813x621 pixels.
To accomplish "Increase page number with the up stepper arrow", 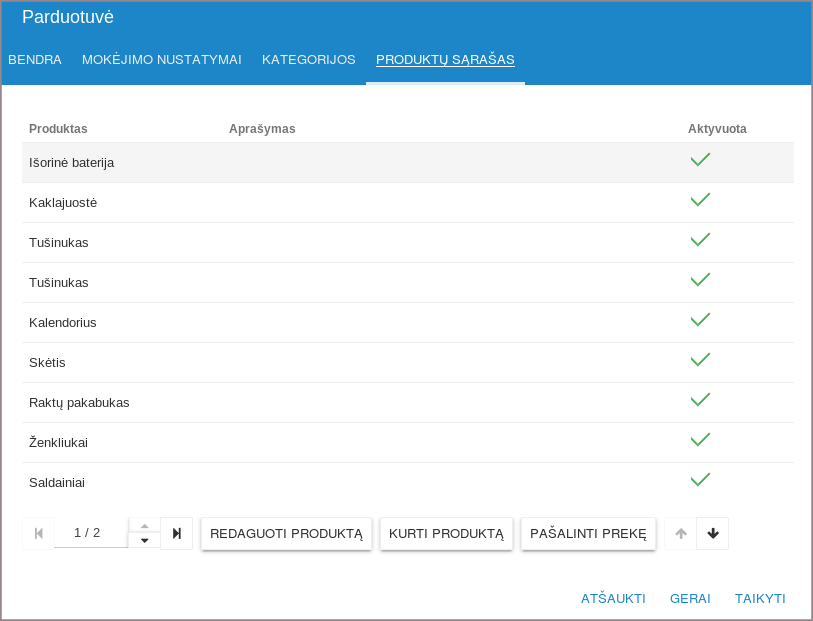I will tap(144, 526).
